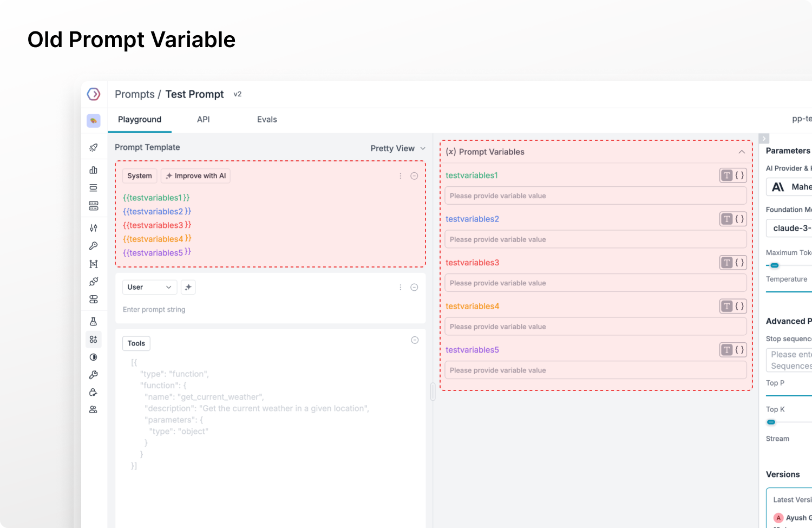Click the Prompts breadcrumb link
The image size is (812, 528).
134,94
